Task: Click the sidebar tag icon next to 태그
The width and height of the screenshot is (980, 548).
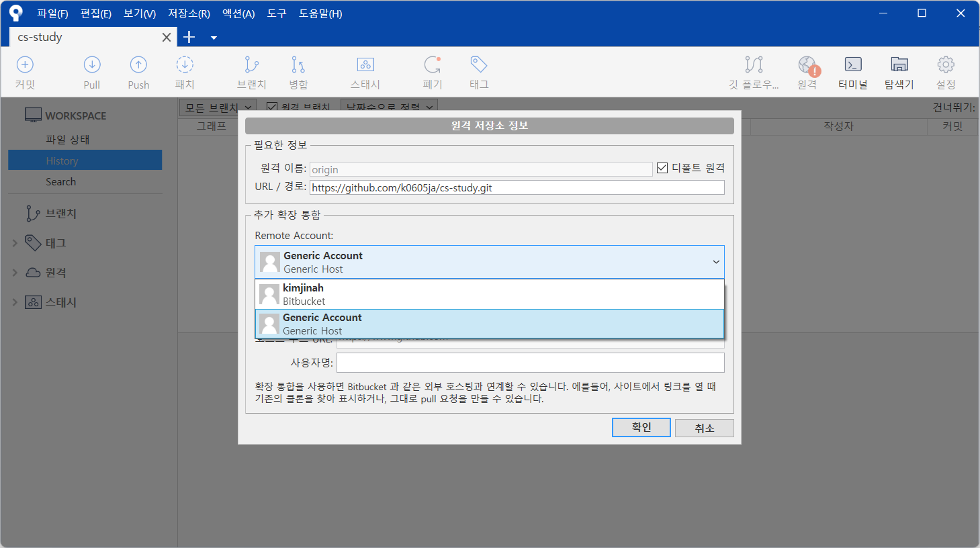Action: (x=33, y=242)
